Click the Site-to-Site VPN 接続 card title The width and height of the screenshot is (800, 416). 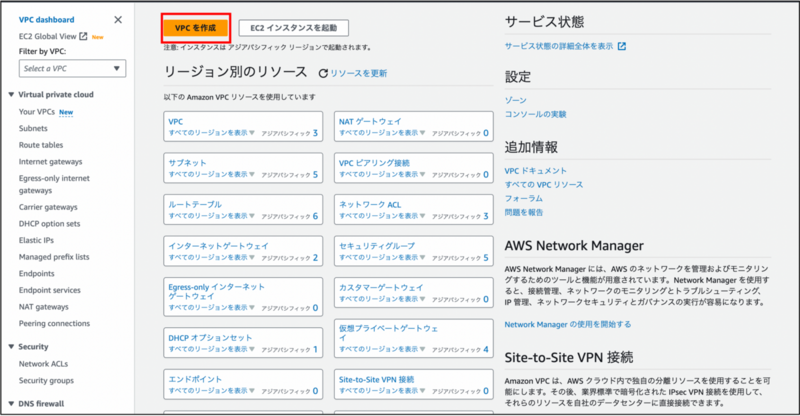coord(377,380)
